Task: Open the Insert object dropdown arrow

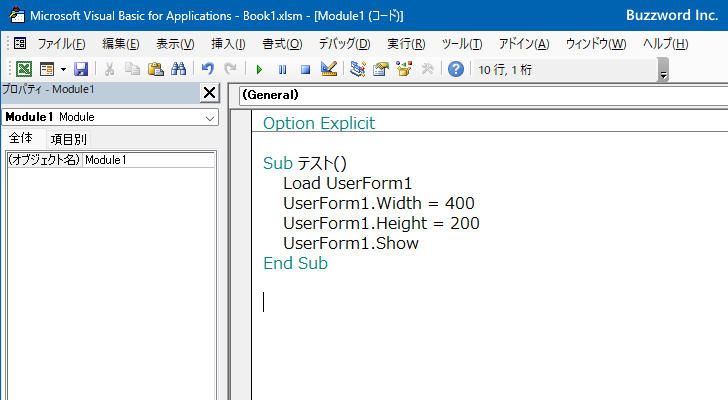Action: (x=63, y=70)
